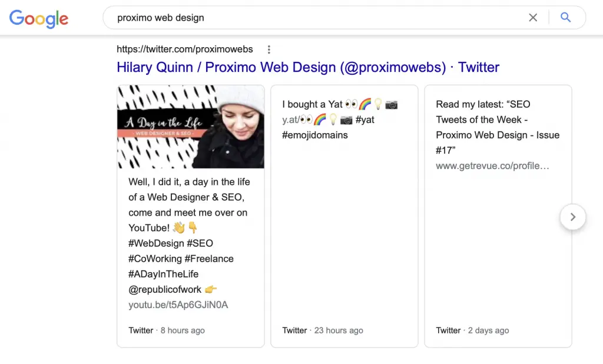This screenshot has height=364, width=603.
Task: Click the #ADayInTheLife hashtag
Action: (x=164, y=274)
